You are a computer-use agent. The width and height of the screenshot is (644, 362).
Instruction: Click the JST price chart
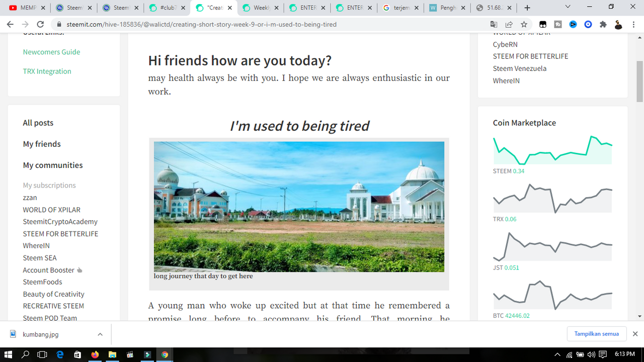point(552,246)
